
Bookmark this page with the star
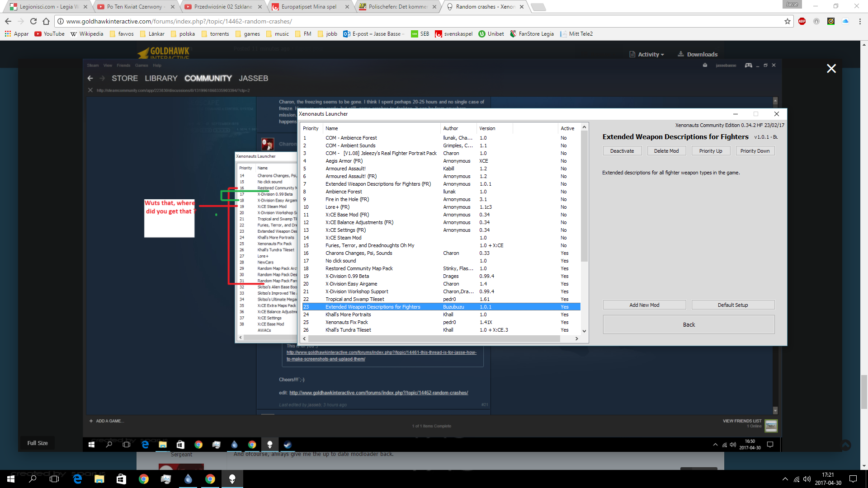tap(787, 21)
